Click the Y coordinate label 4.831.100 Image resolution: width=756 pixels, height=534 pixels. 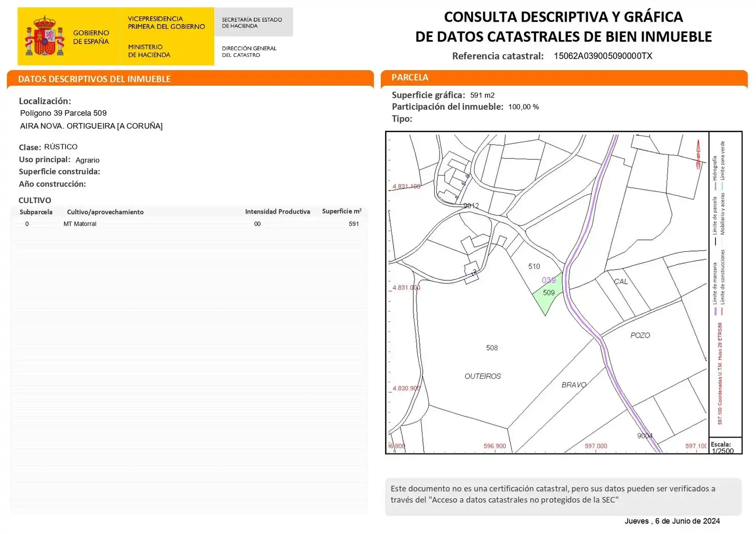[x=406, y=186]
